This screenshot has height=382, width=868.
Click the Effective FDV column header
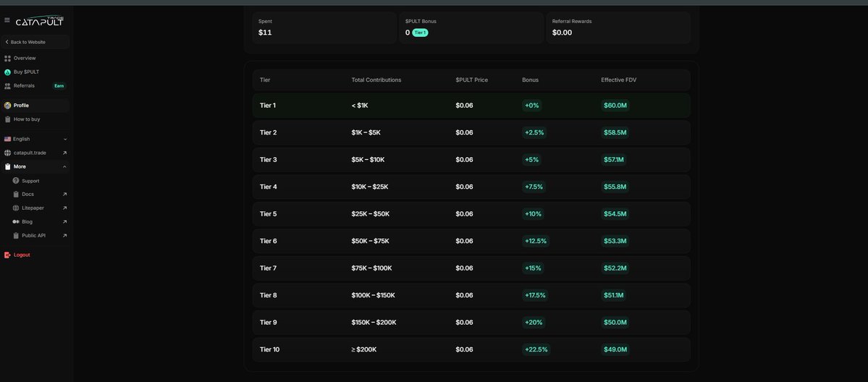coord(619,80)
